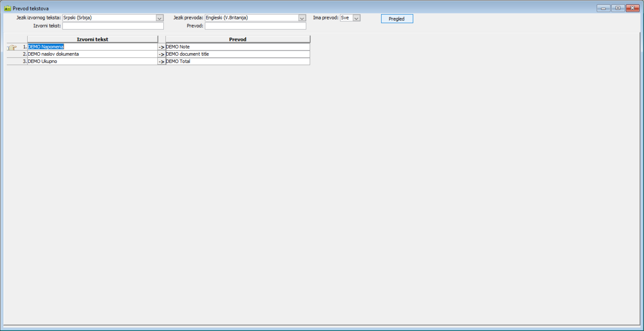The height and width of the screenshot is (331, 644).
Task: Open the Ima prevod Sve dropdown
Action: pos(356,18)
